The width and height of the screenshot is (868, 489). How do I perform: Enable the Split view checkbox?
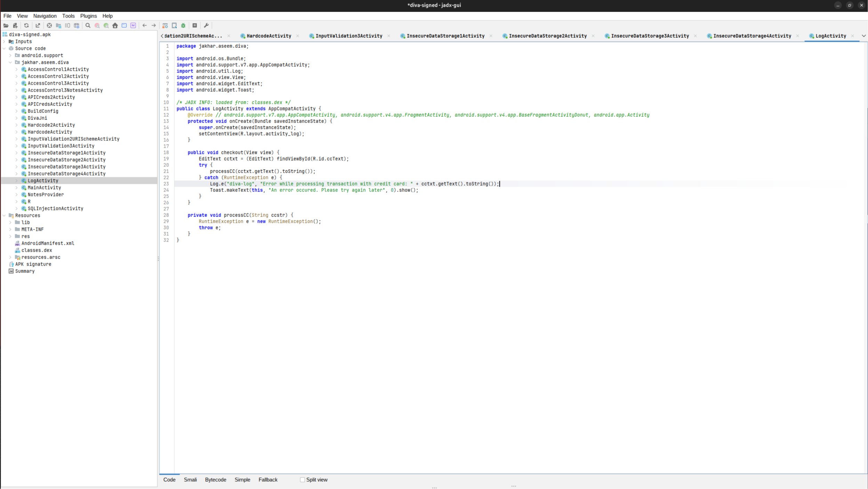pyautogui.click(x=303, y=480)
